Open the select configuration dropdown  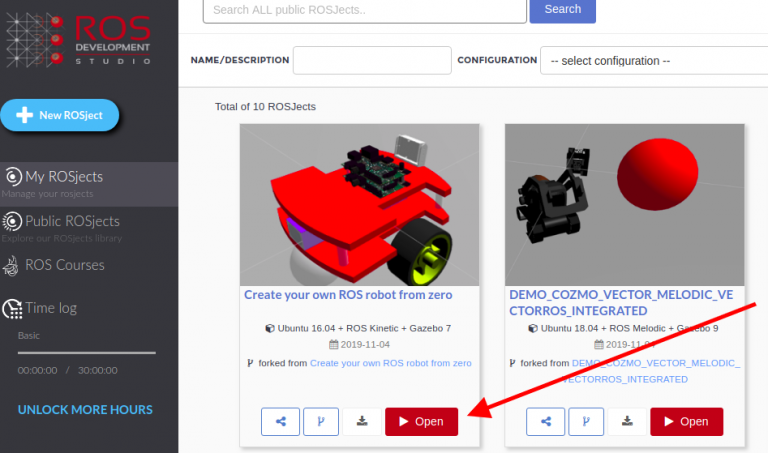pyautogui.click(x=654, y=60)
